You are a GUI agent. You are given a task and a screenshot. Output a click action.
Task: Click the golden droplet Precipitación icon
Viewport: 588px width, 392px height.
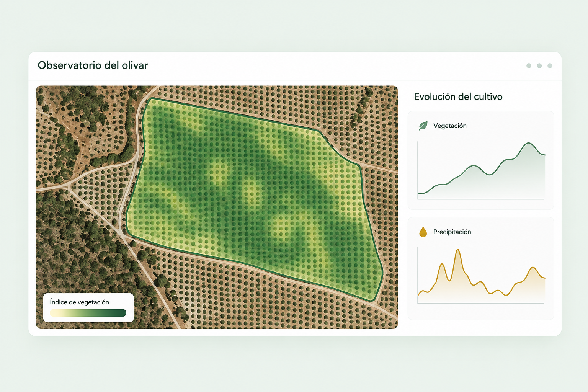coord(423,232)
